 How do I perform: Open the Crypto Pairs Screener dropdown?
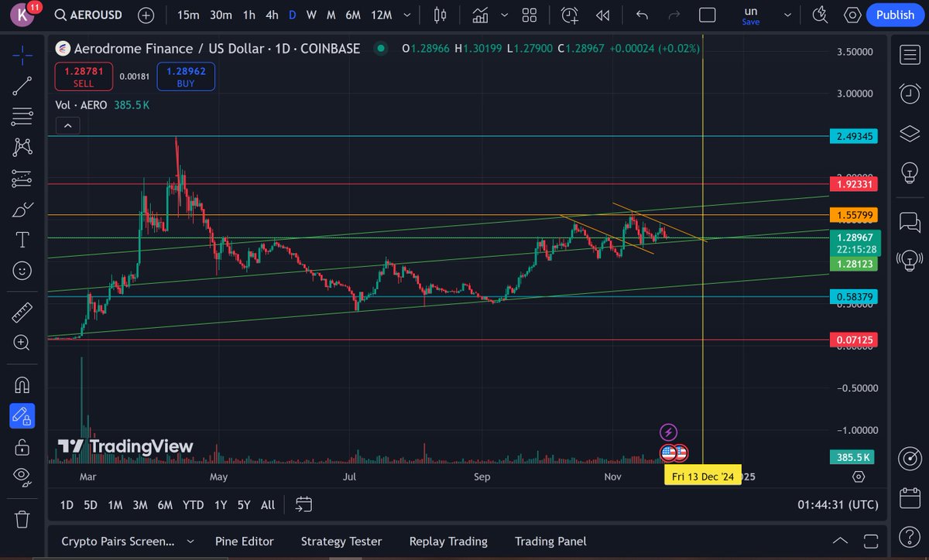(128, 541)
